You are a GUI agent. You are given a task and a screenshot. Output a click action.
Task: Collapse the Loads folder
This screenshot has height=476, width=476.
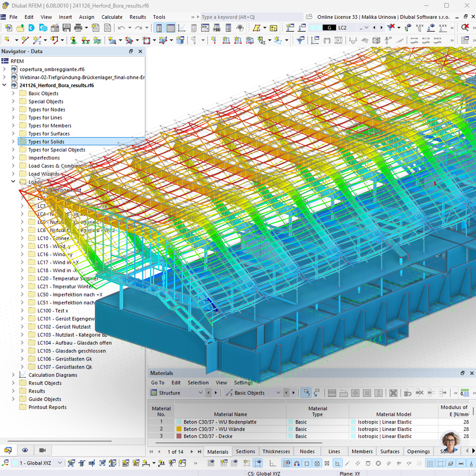coord(13,181)
